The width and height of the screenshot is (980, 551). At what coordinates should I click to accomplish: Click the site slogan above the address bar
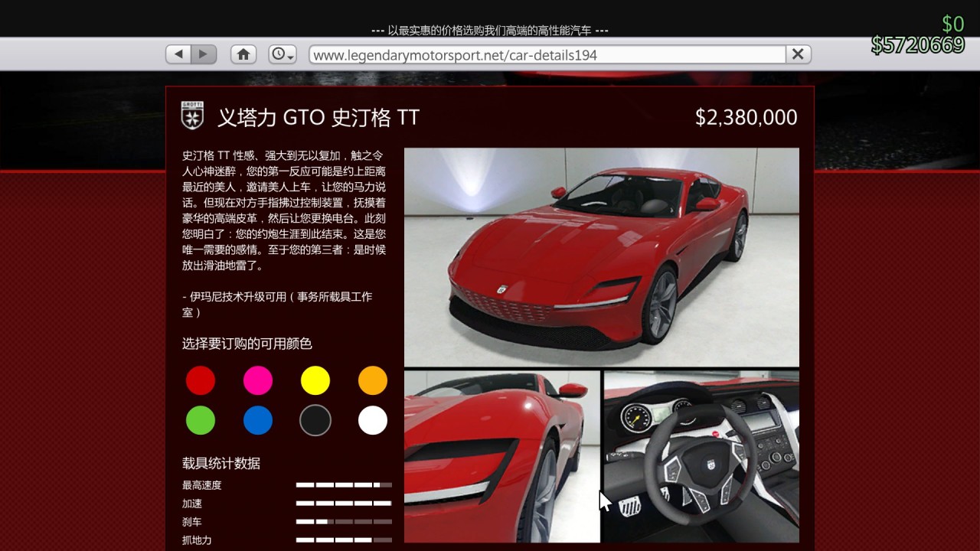click(490, 31)
